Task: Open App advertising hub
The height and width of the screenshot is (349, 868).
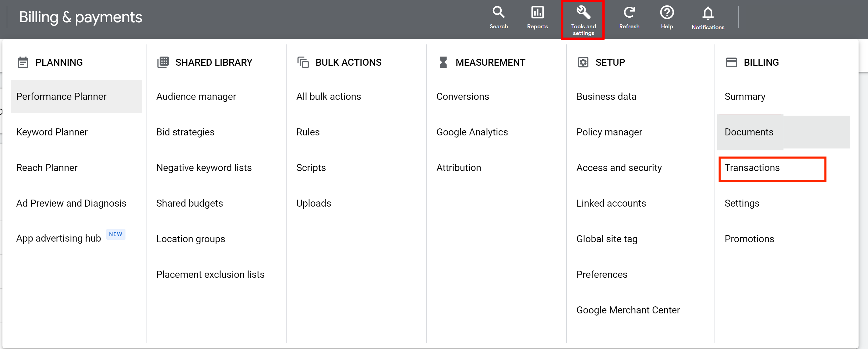Action: pos(59,238)
